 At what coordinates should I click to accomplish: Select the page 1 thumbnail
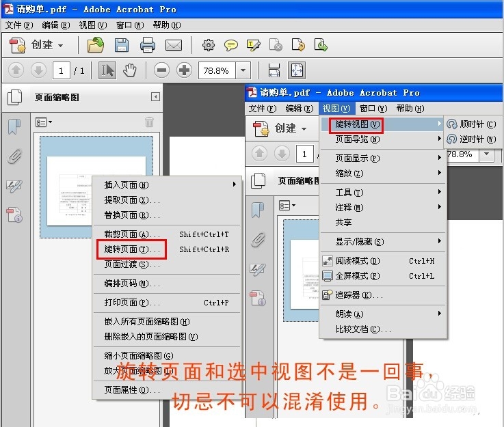pos(96,187)
